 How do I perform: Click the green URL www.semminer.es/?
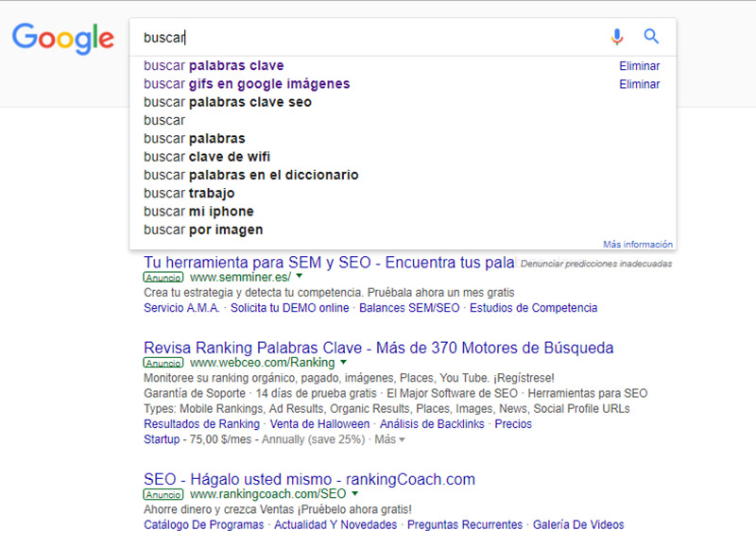(241, 277)
